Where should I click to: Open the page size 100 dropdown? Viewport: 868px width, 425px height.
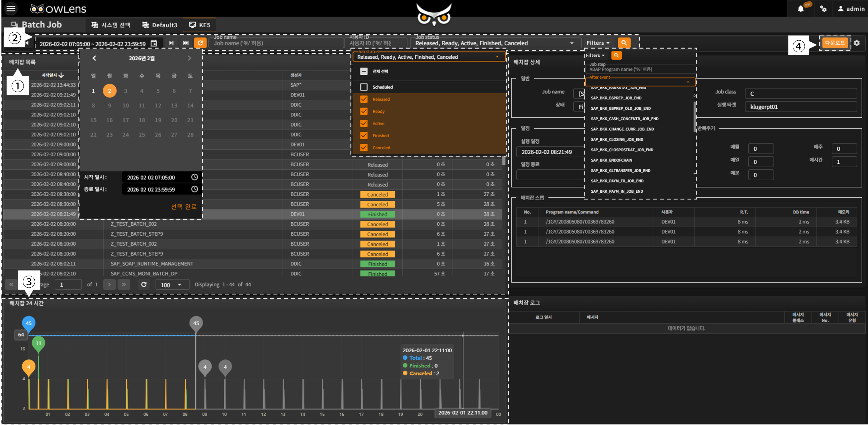pos(172,285)
